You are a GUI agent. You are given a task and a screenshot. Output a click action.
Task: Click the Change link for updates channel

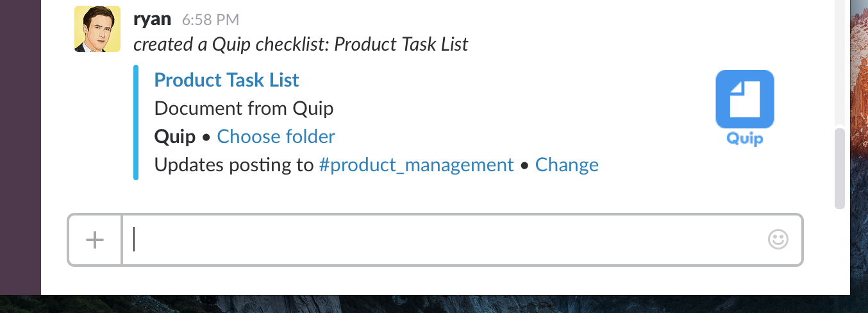pos(567,165)
